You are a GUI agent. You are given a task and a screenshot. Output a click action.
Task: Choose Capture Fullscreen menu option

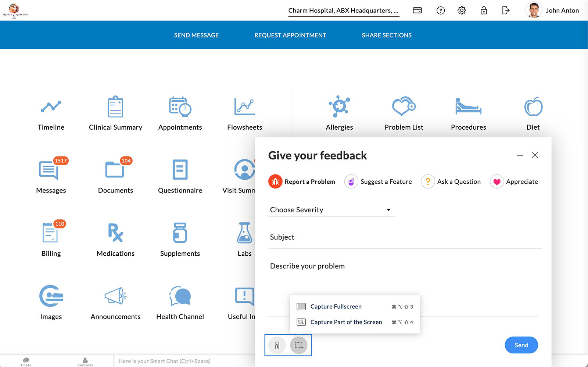point(336,306)
